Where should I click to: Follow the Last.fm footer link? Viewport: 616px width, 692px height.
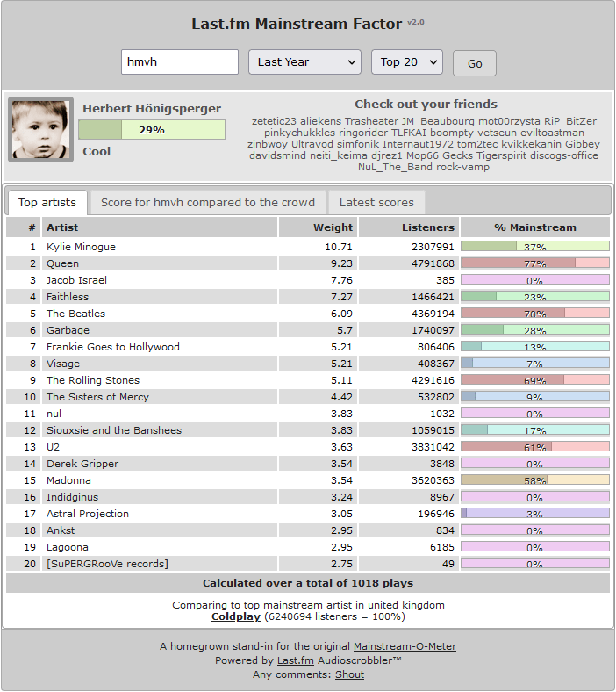click(296, 660)
